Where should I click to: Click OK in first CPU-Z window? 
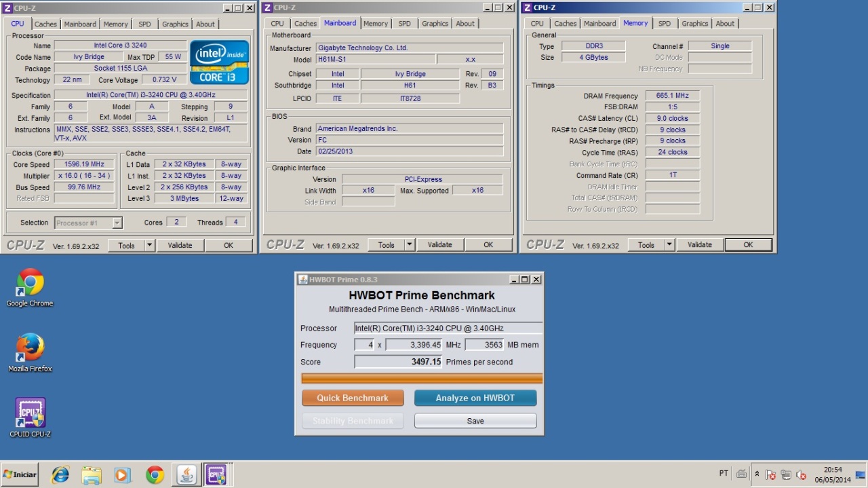click(229, 246)
